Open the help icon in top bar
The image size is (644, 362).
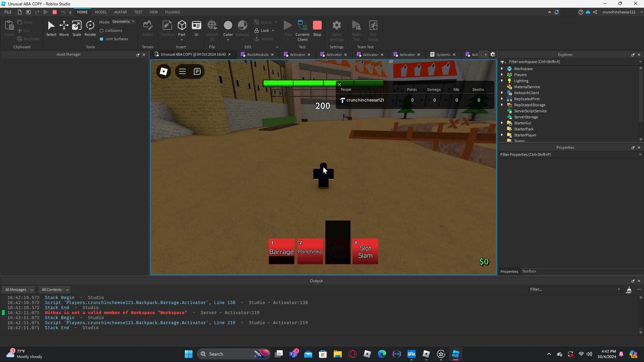pyautogui.click(x=581, y=12)
